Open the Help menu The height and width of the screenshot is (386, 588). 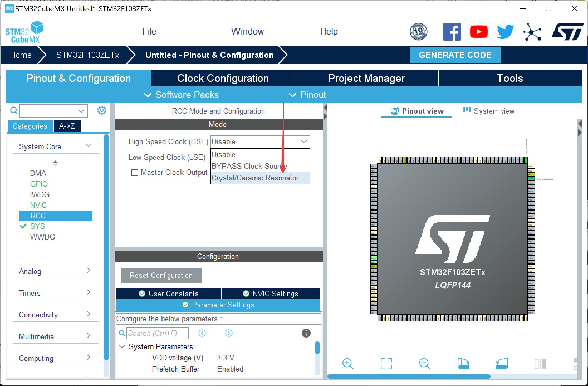(x=329, y=31)
